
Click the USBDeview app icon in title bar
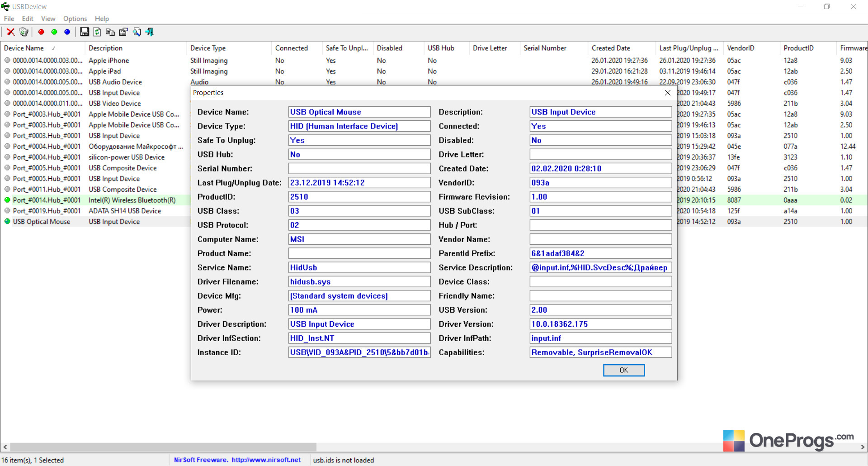point(5,6)
